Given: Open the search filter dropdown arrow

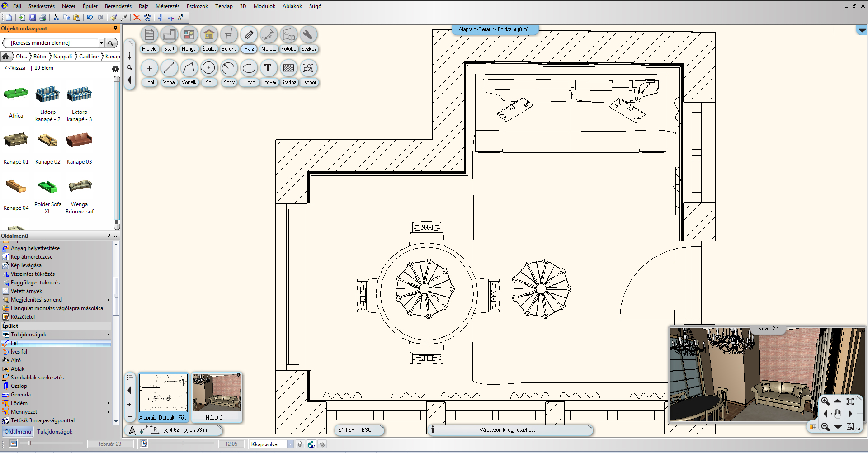Looking at the screenshot, I should coord(101,43).
